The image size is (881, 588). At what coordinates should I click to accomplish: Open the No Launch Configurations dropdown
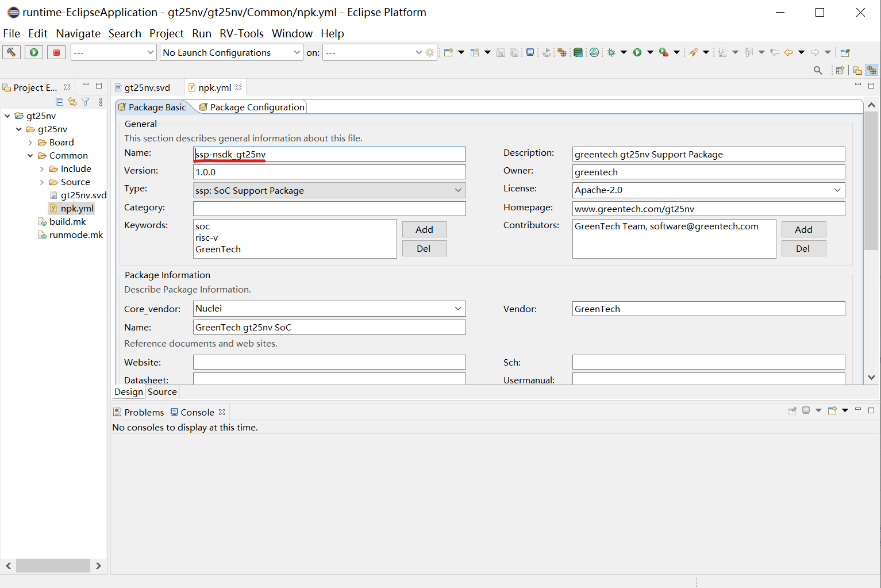(231, 52)
